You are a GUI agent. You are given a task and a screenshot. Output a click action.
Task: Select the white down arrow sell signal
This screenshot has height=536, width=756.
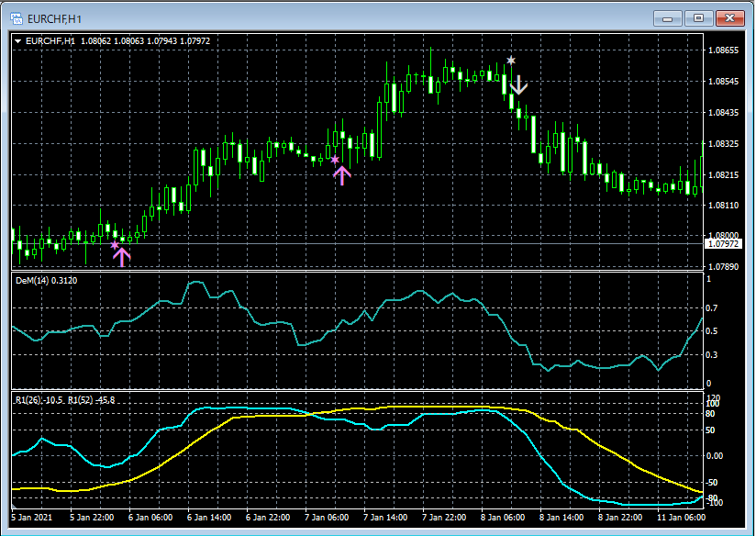pyautogui.click(x=519, y=86)
